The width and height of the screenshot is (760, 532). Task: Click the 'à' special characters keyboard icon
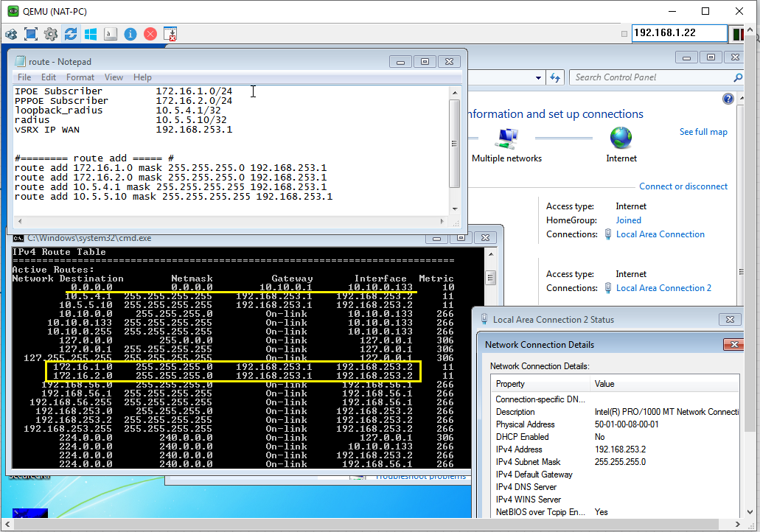coord(109,34)
